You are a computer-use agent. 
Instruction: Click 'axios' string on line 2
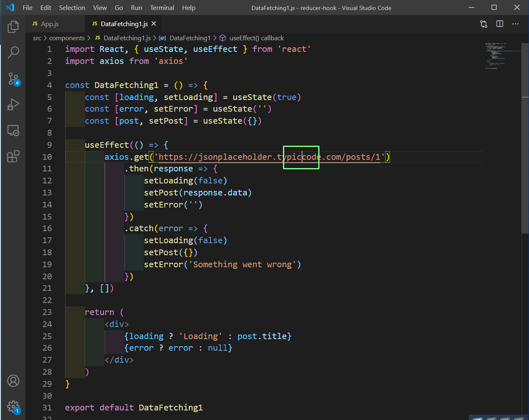coord(171,61)
